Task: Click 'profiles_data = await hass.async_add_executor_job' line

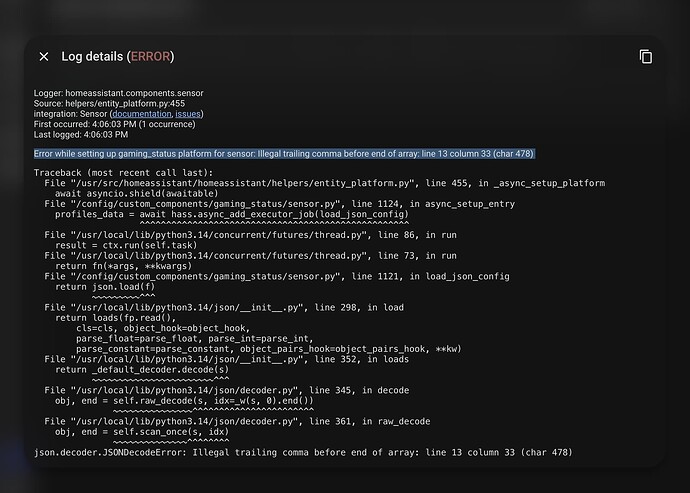Action: [232, 214]
